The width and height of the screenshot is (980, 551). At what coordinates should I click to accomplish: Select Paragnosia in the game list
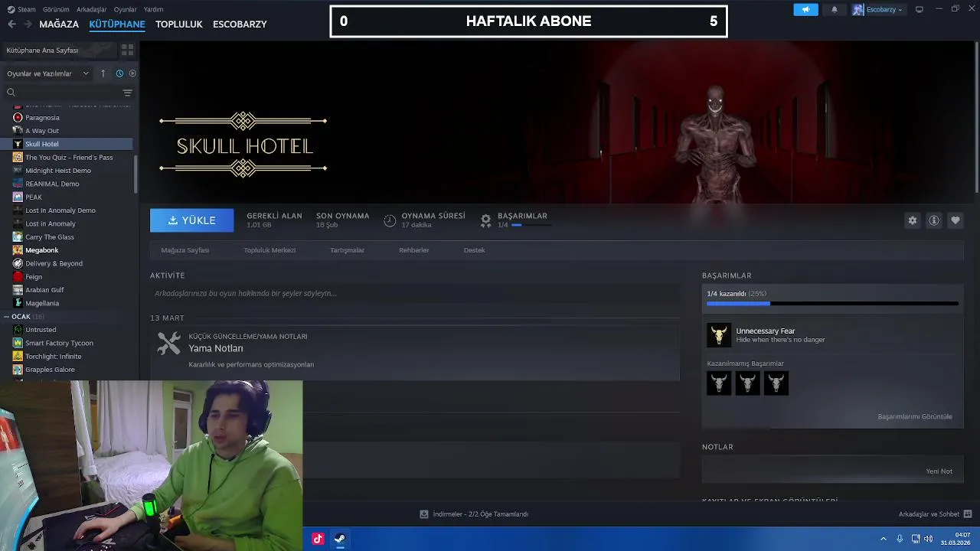click(42, 118)
